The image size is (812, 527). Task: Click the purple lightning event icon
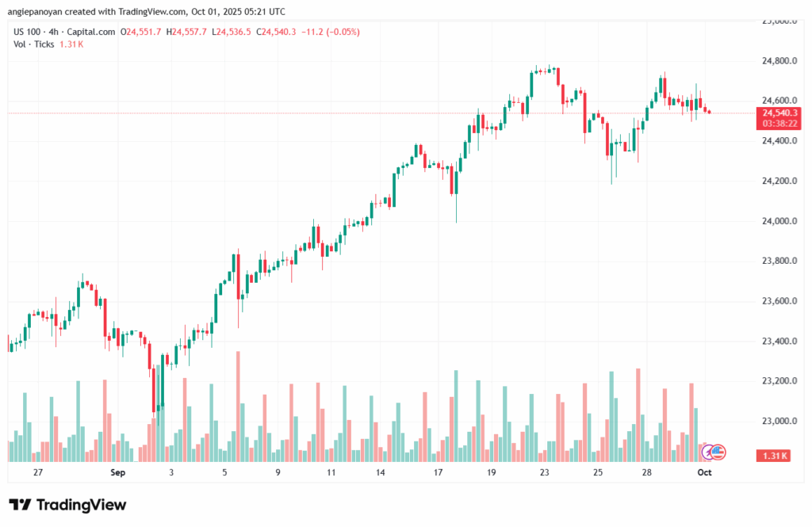coord(707,452)
